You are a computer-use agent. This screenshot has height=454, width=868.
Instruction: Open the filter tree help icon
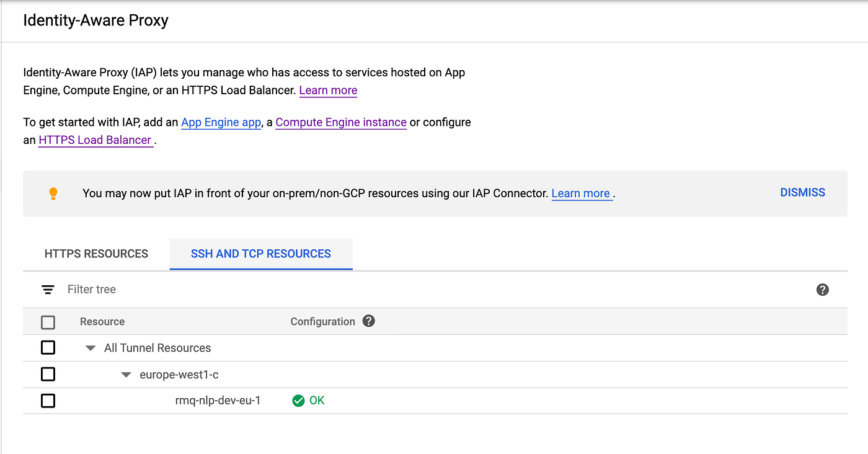(822, 289)
